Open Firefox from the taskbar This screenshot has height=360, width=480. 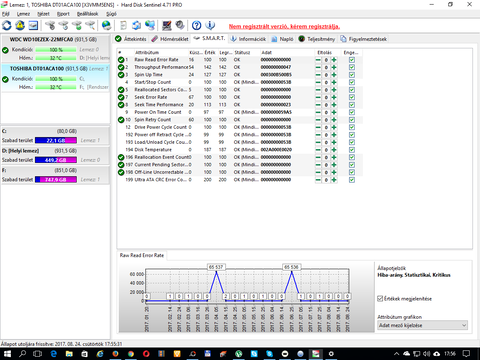(x=115, y=354)
